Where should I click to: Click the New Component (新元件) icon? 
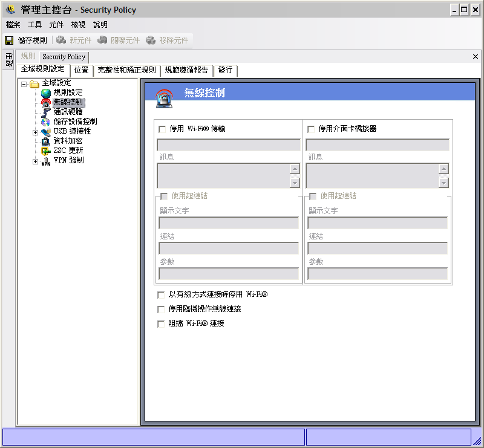coord(61,40)
